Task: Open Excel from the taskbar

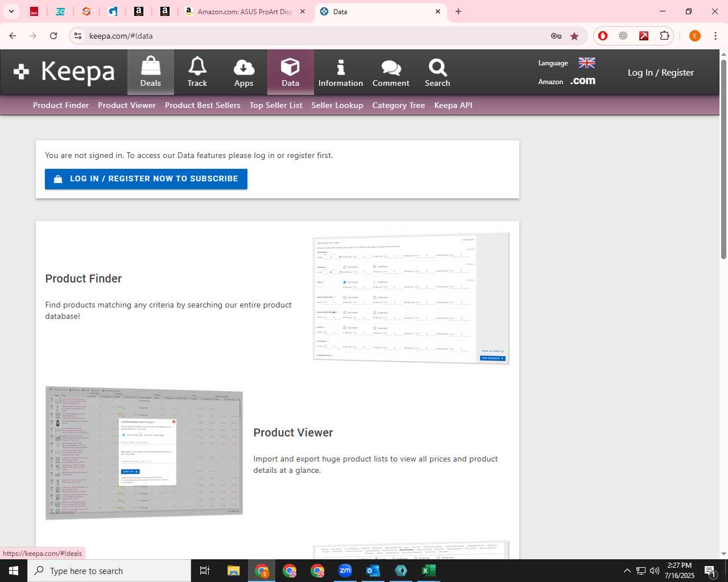Action: click(x=429, y=571)
